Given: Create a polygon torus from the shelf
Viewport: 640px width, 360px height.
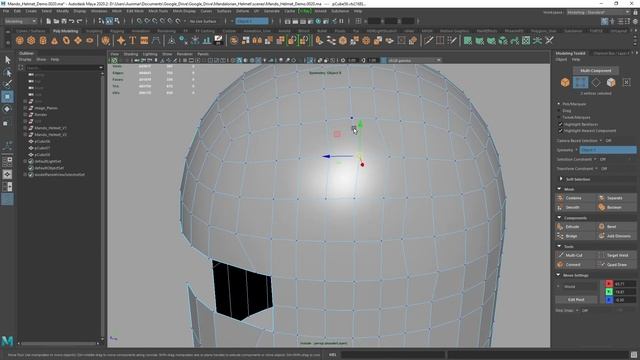Looking at the screenshot, I should 66,40.
